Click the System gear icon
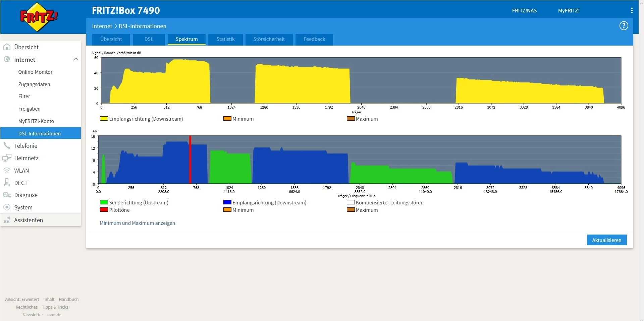Image resolution: width=644 pixels, height=321 pixels. [7, 207]
